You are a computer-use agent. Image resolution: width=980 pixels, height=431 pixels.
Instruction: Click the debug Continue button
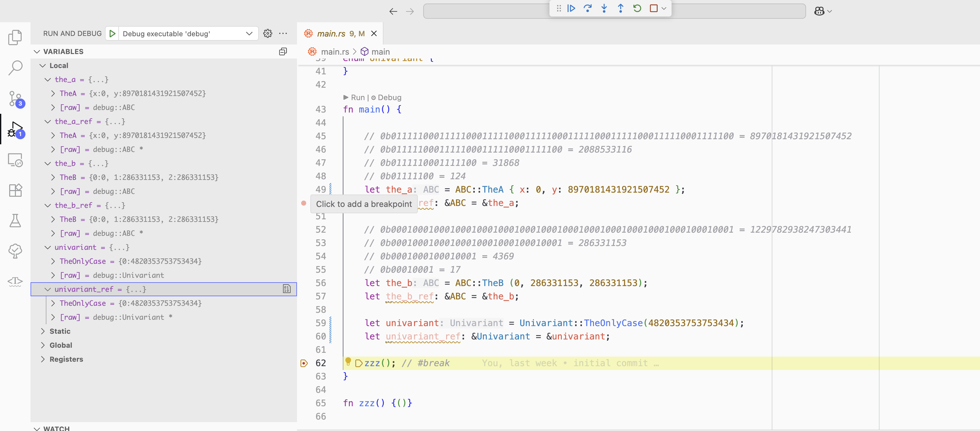click(x=571, y=8)
